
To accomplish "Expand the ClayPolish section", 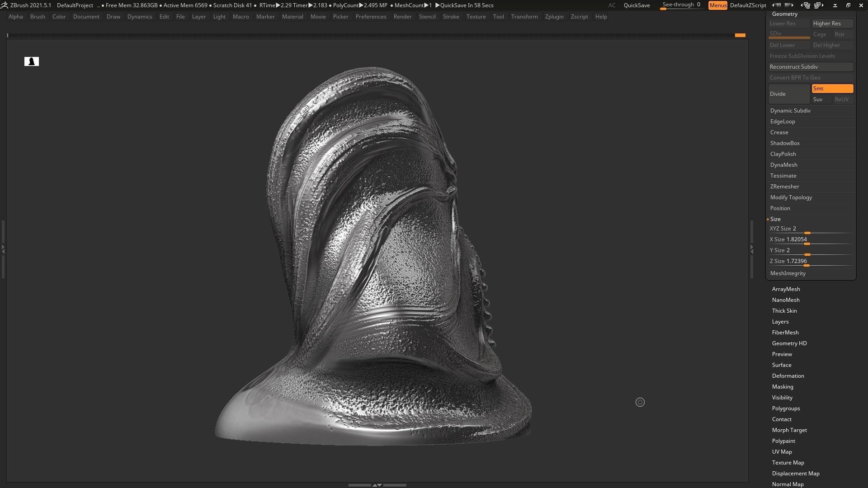I will tap(783, 154).
